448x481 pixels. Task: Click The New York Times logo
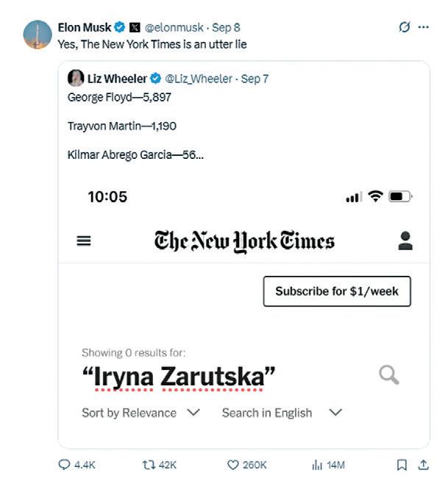pyautogui.click(x=244, y=240)
